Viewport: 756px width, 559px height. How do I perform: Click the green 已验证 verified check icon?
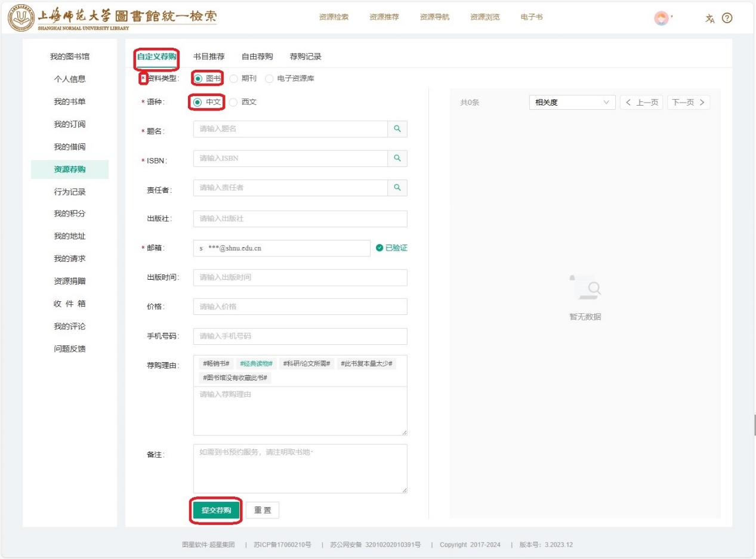tap(379, 248)
